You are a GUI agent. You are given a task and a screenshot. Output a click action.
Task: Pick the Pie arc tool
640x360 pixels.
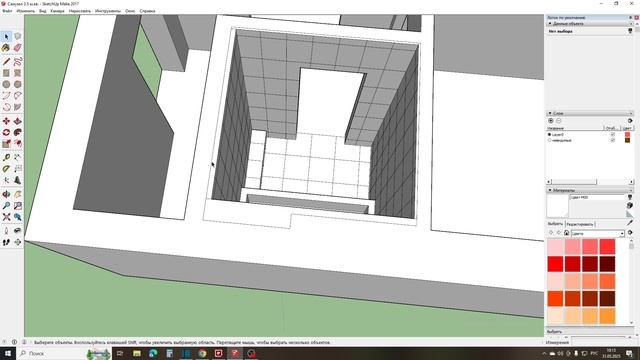click(x=18, y=107)
